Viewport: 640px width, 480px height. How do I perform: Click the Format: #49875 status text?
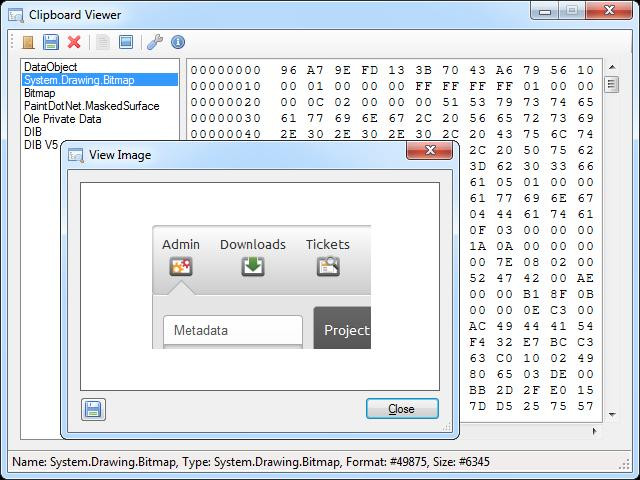[x=388, y=462]
